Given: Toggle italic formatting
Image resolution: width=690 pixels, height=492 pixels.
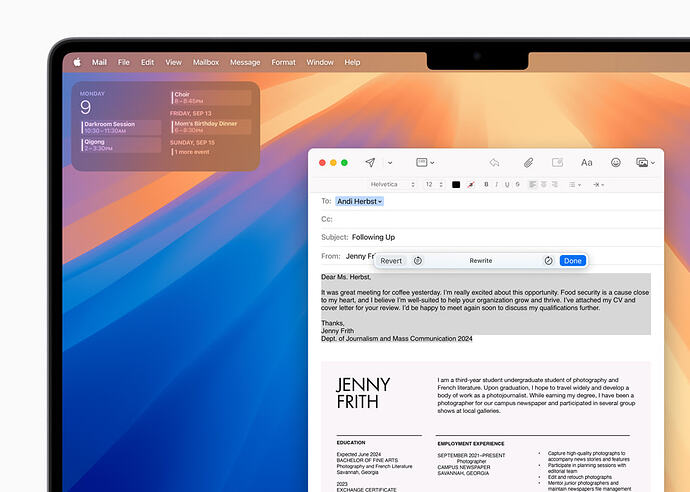Looking at the screenshot, I should (x=496, y=184).
